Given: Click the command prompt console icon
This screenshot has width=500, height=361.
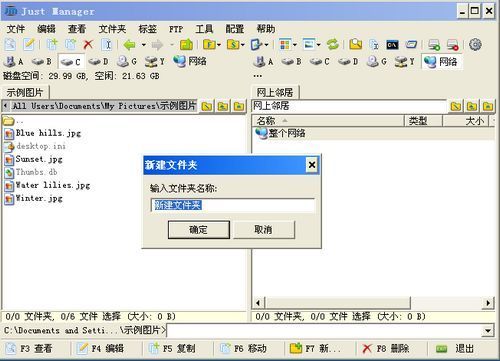Looking at the screenshot, I should 392,45.
